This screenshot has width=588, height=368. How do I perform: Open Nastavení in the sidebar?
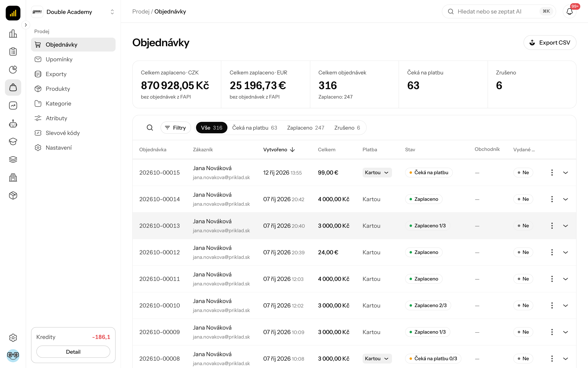coord(73,147)
